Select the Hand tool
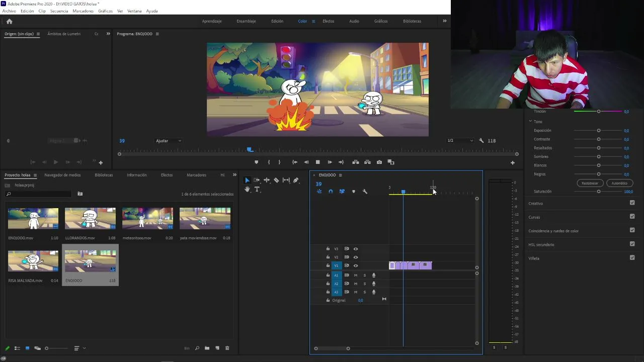 point(247,190)
